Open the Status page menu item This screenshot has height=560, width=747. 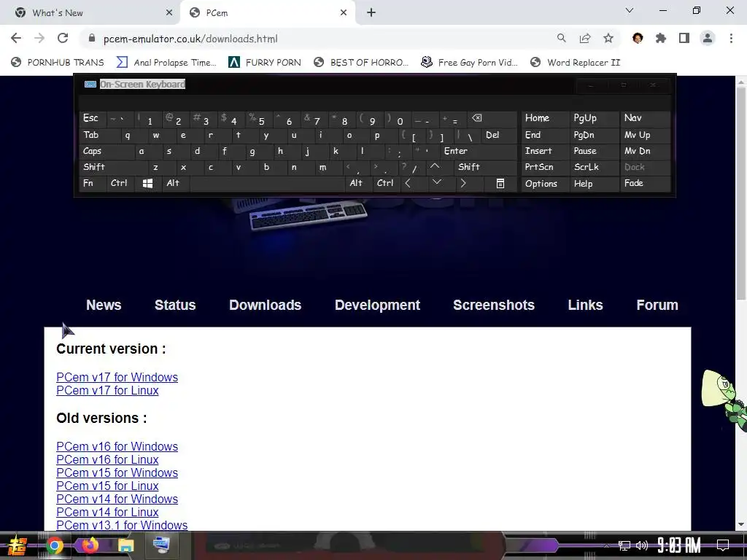[175, 306]
